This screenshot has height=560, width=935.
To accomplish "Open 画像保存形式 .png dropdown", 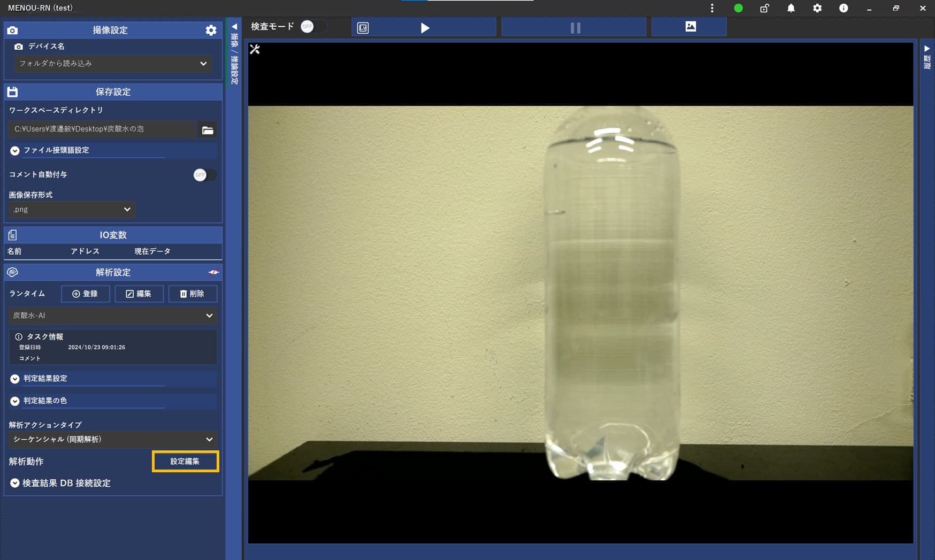I will point(72,210).
